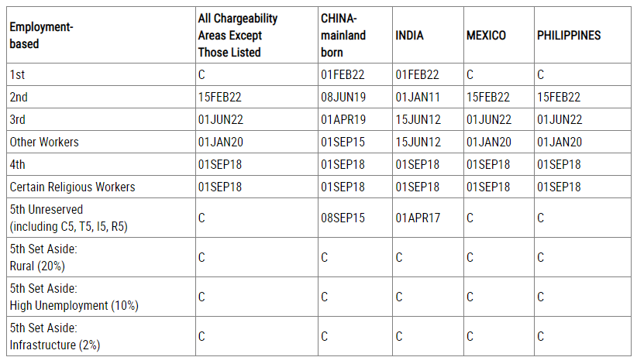Click the 01APR17 date cell

[x=418, y=218]
